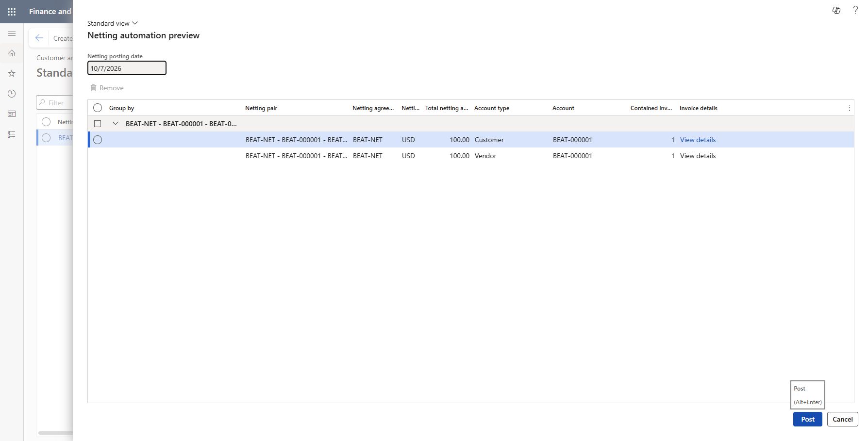Open Recent clock icon in the sidebar

[x=12, y=94]
